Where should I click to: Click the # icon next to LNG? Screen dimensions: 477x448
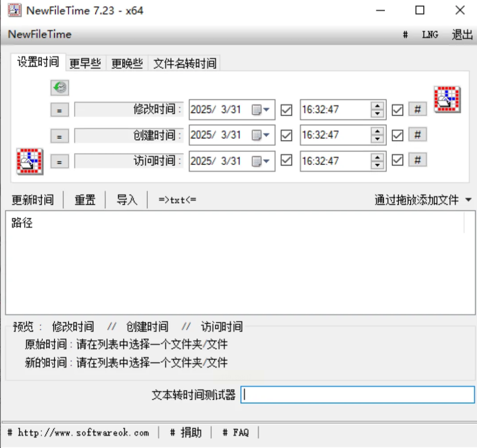click(x=405, y=35)
